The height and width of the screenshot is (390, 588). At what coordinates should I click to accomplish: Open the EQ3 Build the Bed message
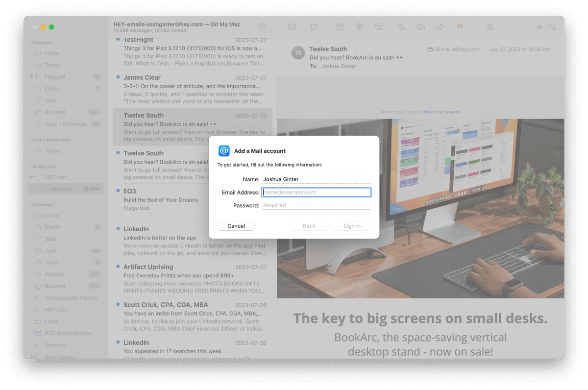point(193,202)
